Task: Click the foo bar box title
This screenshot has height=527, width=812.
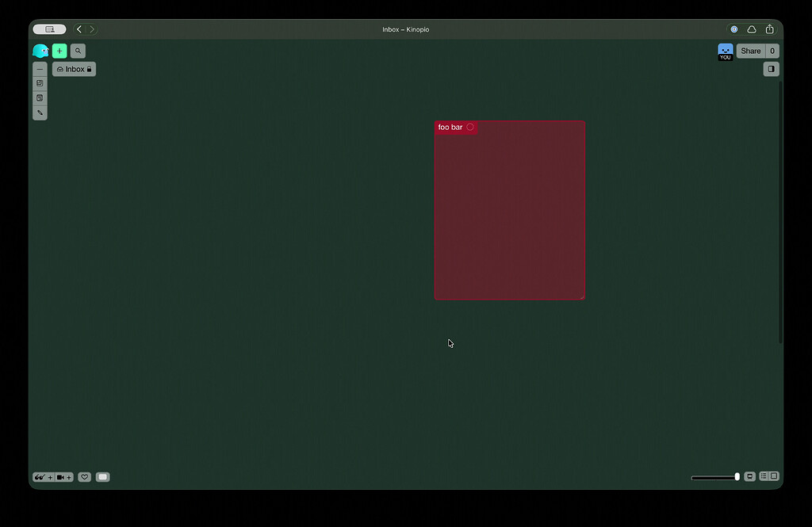Action: pos(450,127)
